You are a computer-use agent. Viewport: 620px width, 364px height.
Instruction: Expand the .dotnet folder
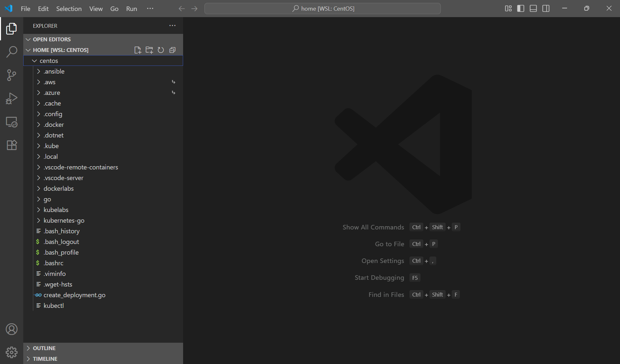(103, 135)
